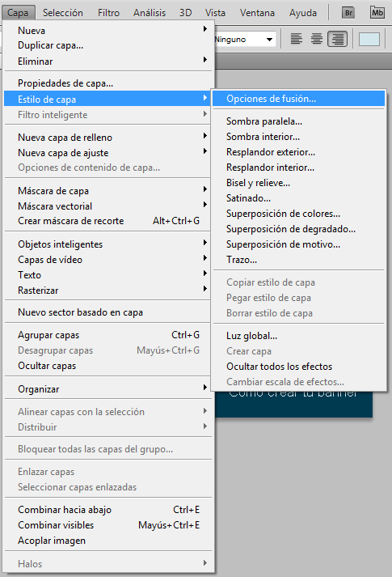This screenshot has width=392, height=577.
Task: Apply Resplandor exterior... style
Action: (299, 152)
